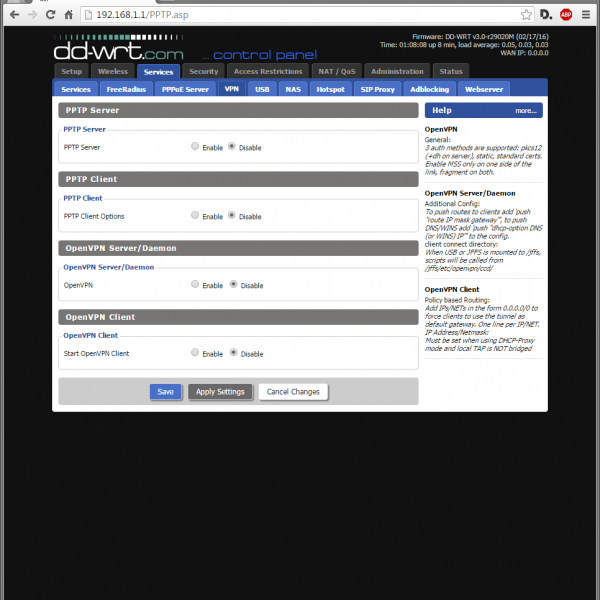The height and width of the screenshot is (600, 600).
Task: Click the D extension icon in toolbar
Action: click(x=546, y=15)
